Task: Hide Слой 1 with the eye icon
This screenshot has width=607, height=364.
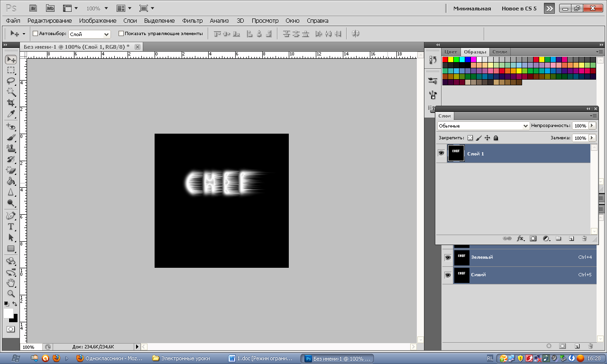Action: [441, 154]
